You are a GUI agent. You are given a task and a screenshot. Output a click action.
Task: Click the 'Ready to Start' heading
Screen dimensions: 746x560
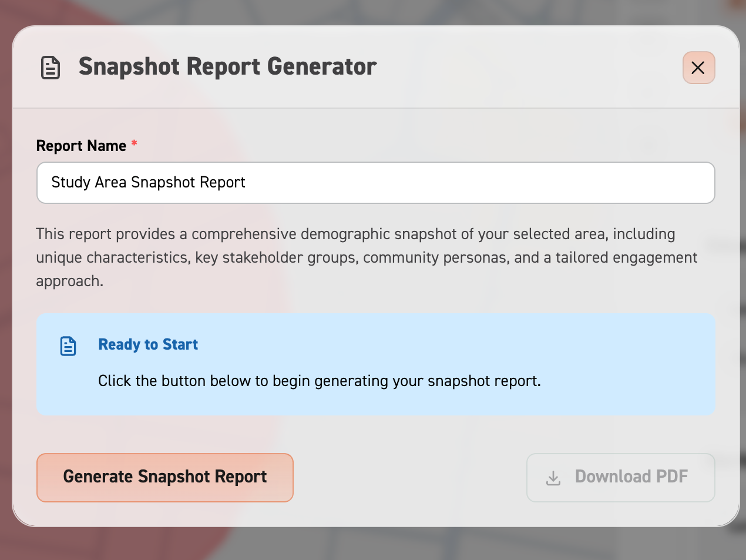pyautogui.click(x=148, y=344)
